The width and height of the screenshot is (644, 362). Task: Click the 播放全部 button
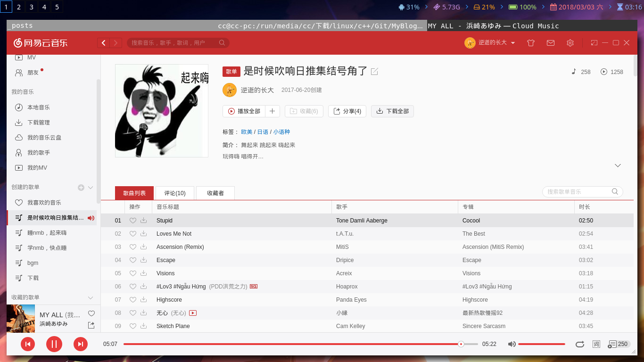[244, 111]
